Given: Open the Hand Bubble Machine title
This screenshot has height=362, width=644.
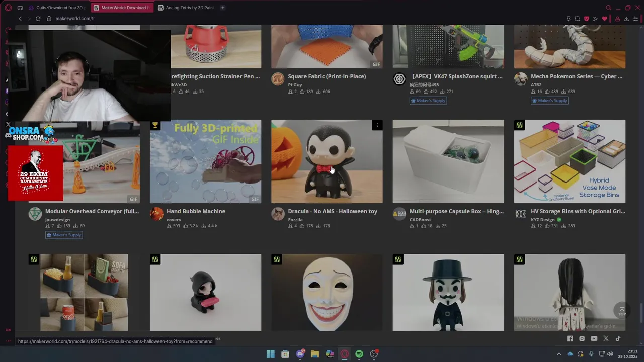Looking at the screenshot, I should 196,211.
